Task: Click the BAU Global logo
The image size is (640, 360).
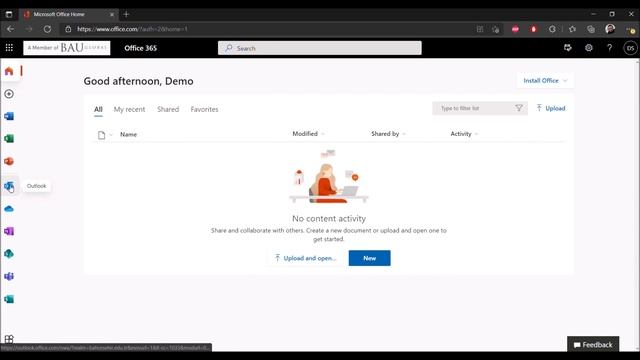Action: [67, 48]
